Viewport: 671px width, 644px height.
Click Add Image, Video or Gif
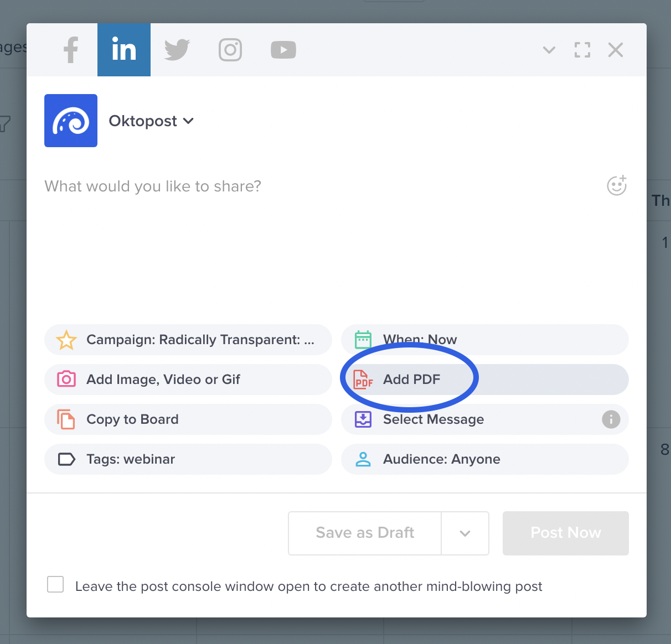tap(188, 380)
